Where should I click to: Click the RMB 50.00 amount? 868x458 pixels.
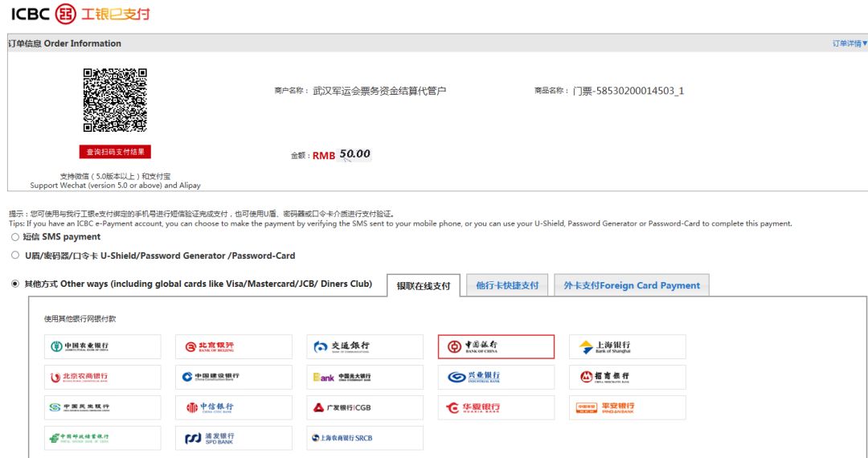point(342,154)
